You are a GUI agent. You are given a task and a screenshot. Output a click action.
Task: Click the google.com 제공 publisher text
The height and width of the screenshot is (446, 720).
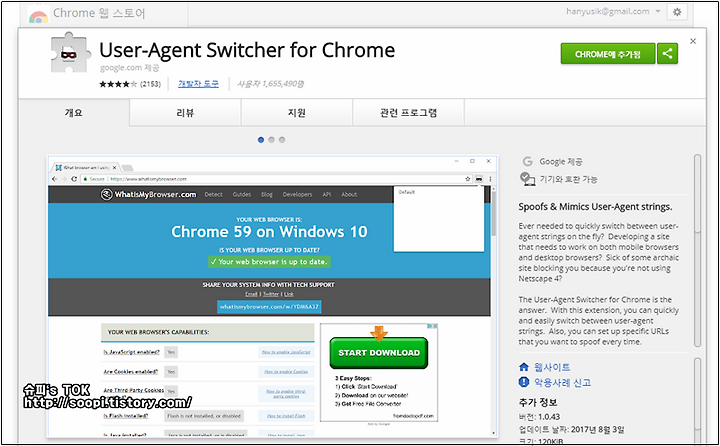tap(129, 68)
